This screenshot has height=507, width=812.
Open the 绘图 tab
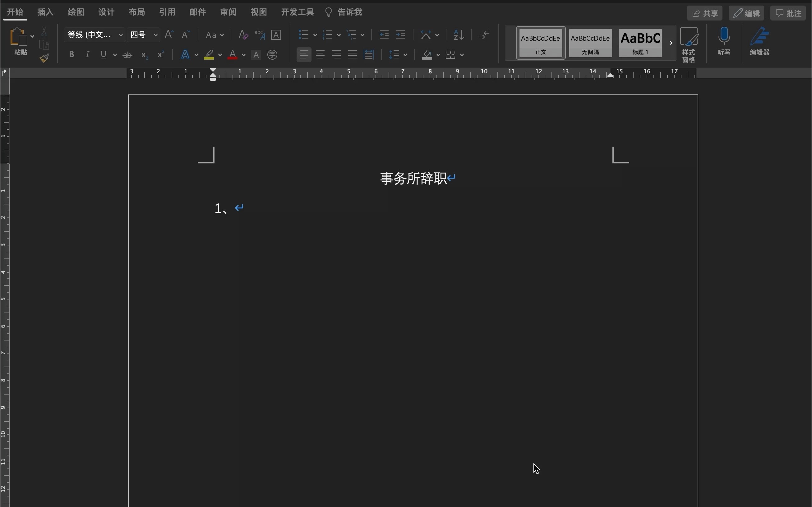tap(76, 12)
